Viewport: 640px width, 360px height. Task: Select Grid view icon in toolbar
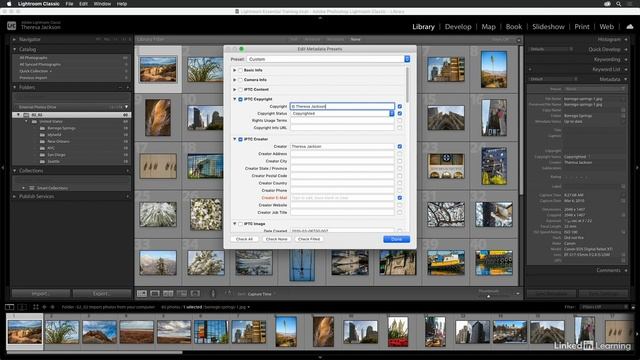(142, 293)
